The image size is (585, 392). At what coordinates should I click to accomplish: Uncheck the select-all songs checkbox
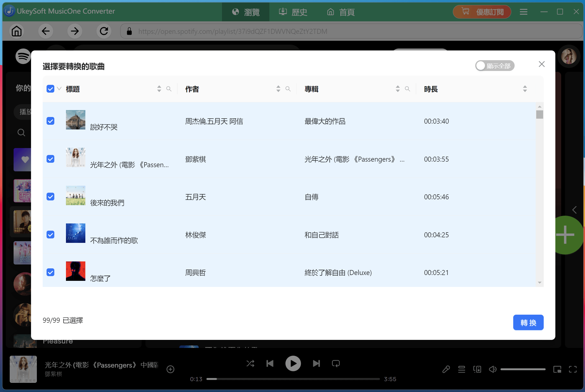point(50,89)
